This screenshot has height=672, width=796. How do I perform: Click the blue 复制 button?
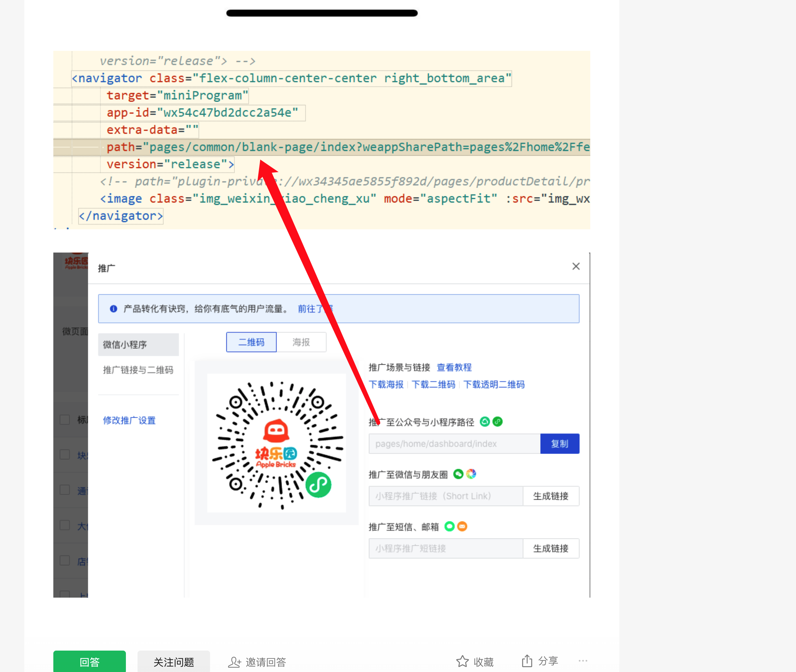559,443
